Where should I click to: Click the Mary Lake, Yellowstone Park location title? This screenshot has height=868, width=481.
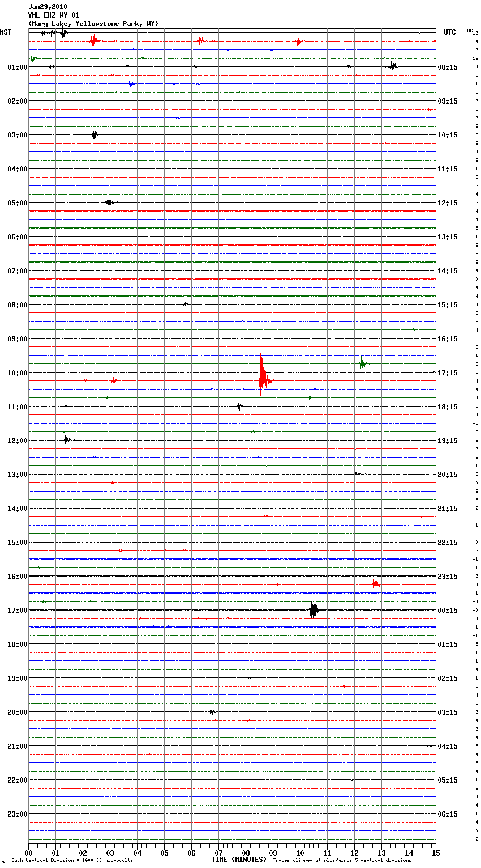point(93,24)
